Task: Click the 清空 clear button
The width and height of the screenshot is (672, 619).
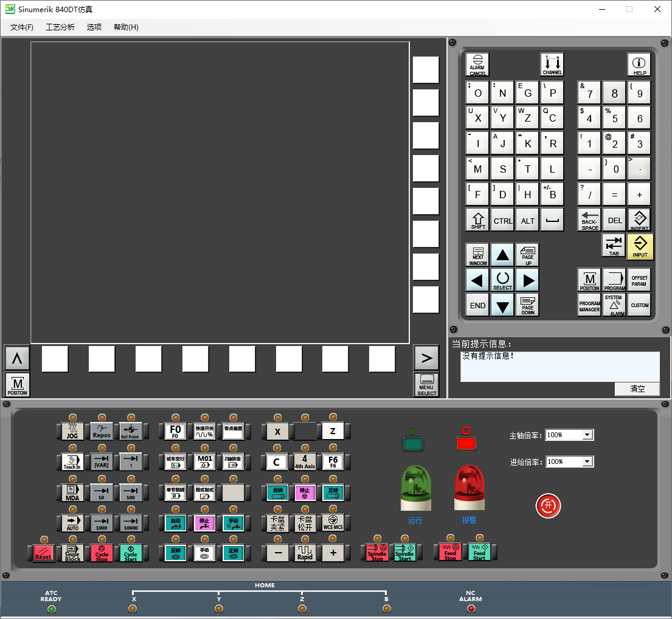Action: tap(637, 389)
